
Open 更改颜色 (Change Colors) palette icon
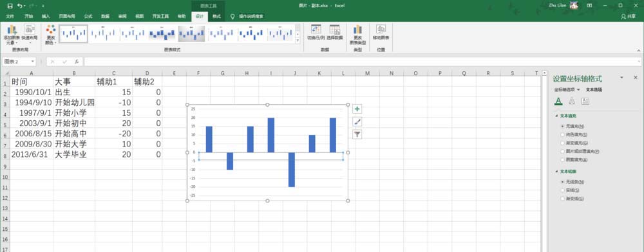pyautogui.click(x=51, y=30)
